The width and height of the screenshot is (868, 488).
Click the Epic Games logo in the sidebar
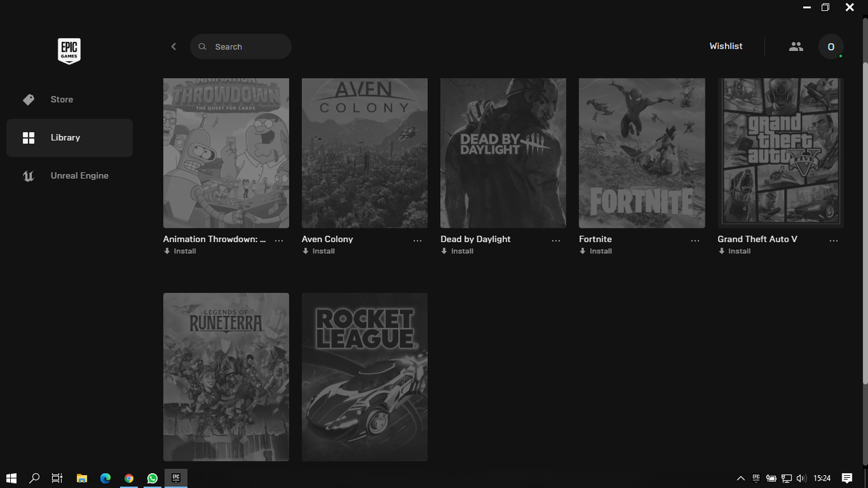pos(69,51)
